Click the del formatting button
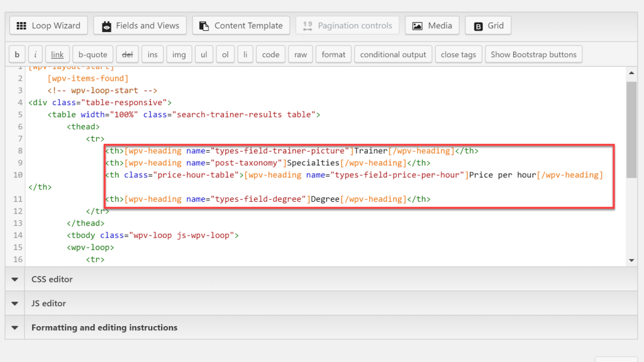The image size is (644, 362). pos(127,55)
